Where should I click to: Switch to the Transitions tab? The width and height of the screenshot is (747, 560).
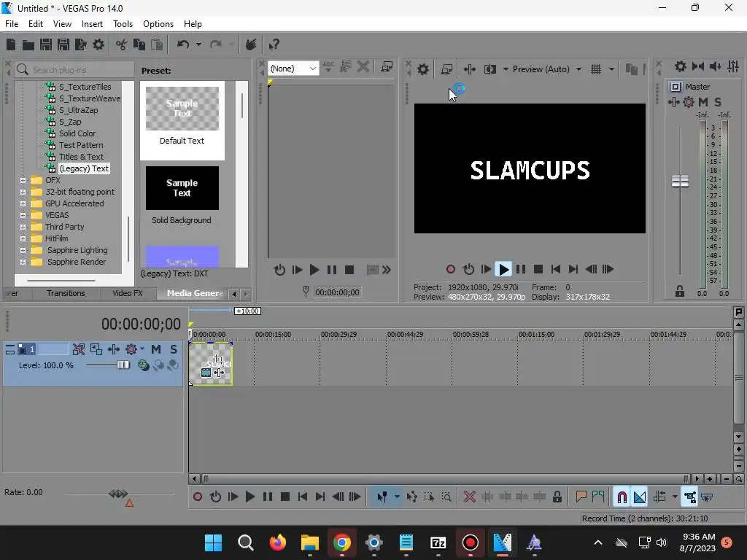pyautogui.click(x=66, y=293)
